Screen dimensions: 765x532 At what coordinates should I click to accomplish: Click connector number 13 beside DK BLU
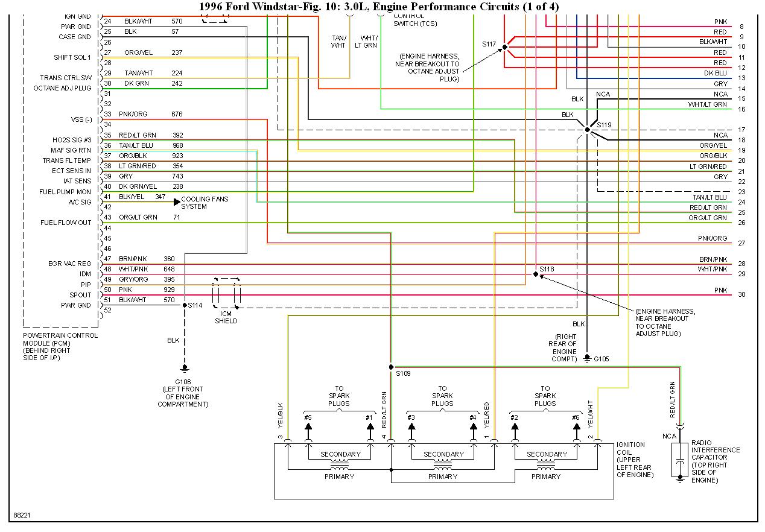(x=741, y=78)
